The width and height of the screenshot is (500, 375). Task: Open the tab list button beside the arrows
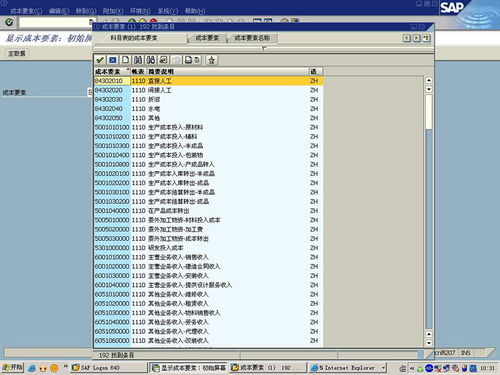(426, 38)
